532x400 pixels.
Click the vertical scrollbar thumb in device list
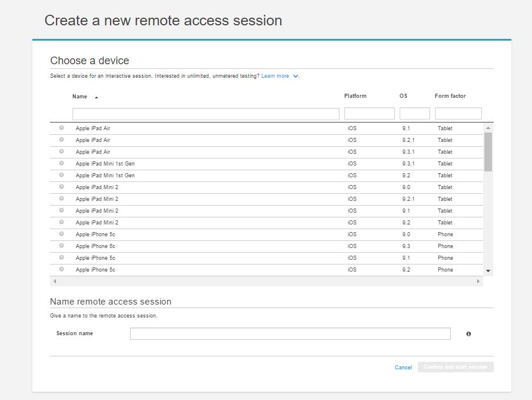(x=488, y=151)
